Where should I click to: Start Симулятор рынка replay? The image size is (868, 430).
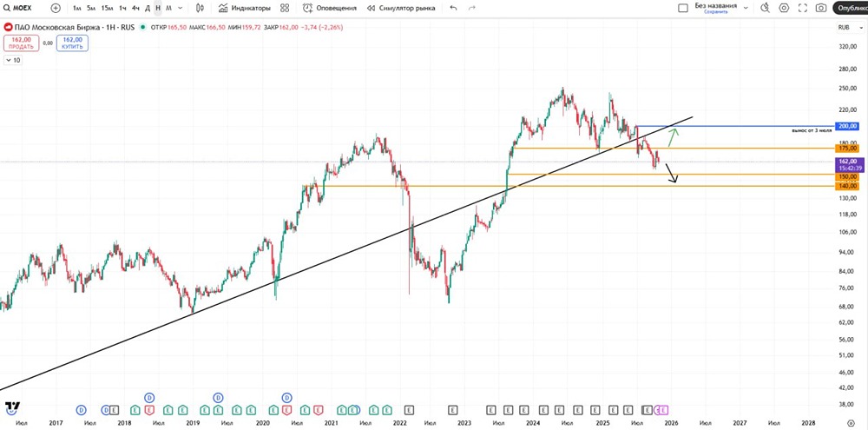pos(401,9)
